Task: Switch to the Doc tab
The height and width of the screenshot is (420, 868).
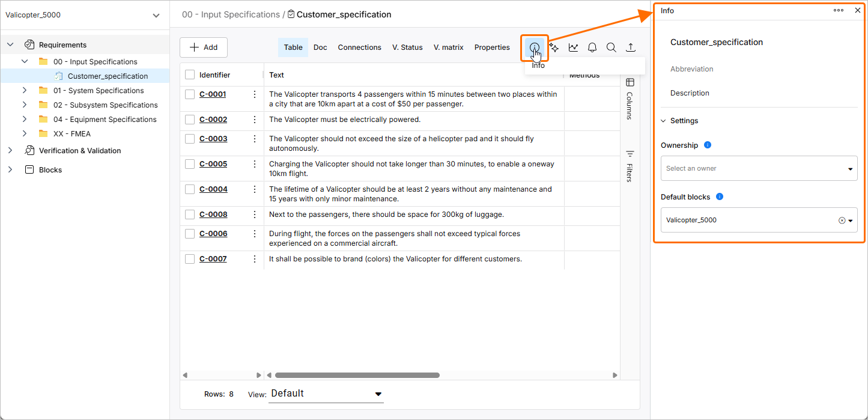Action: point(320,47)
